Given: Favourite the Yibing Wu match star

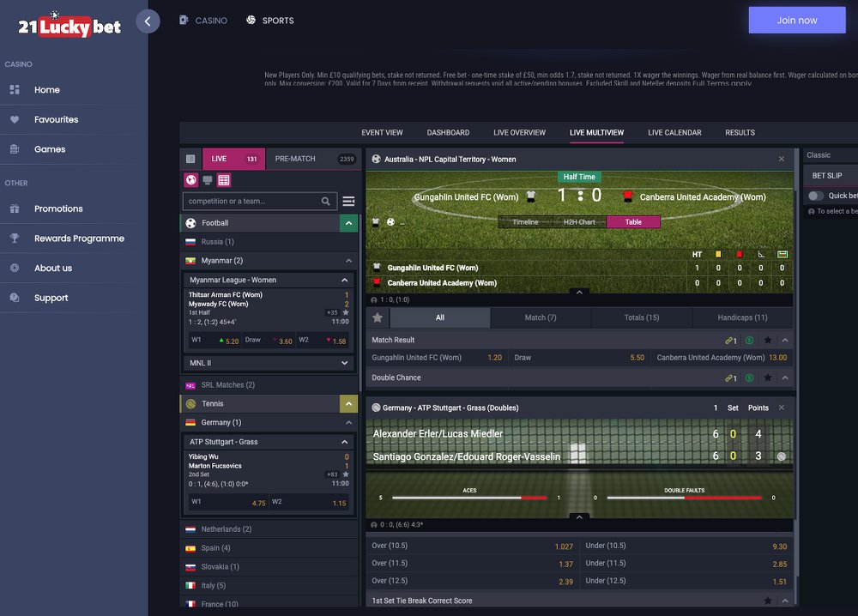Looking at the screenshot, I should [x=346, y=474].
